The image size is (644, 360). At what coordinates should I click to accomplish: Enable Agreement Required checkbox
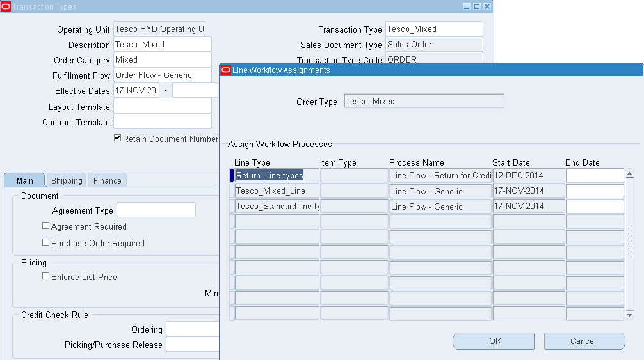pyautogui.click(x=45, y=226)
